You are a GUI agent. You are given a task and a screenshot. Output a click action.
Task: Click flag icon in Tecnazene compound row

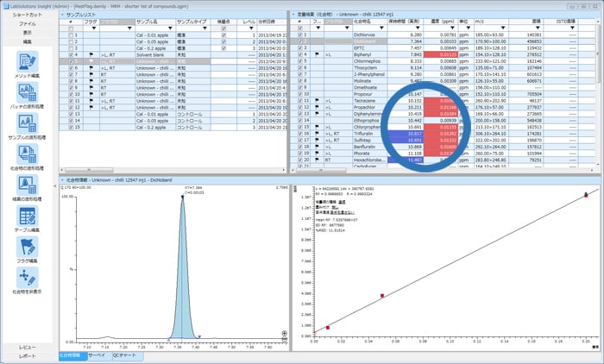click(x=317, y=101)
